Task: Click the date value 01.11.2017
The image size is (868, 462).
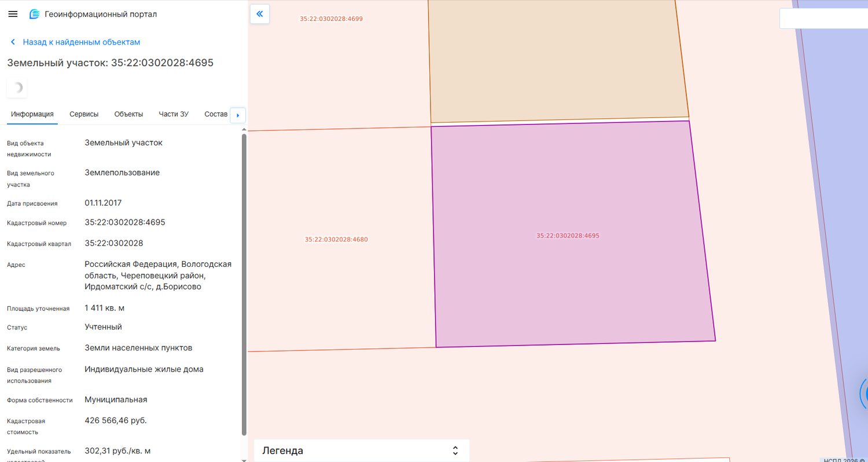Action: [x=103, y=203]
